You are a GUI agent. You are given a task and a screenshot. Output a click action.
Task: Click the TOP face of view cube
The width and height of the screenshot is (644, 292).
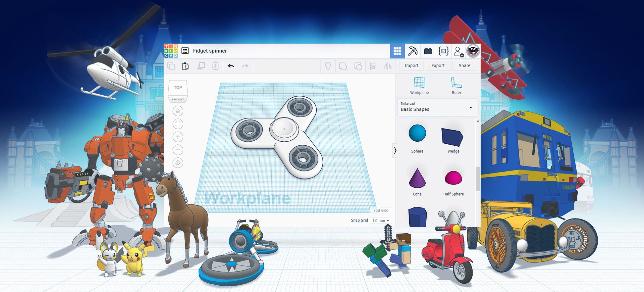178,88
